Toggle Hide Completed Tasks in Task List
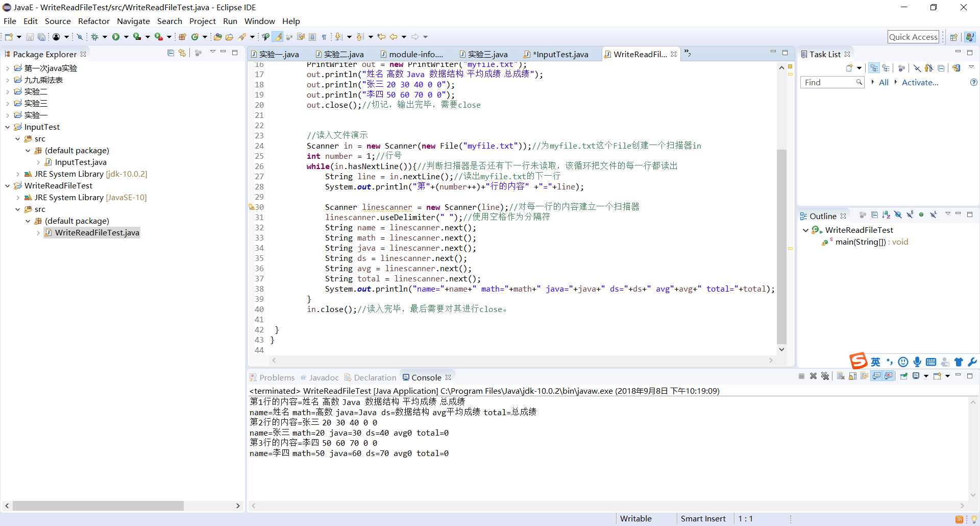Screen dimensions: 980x526 pyautogui.click(x=917, y=68)
